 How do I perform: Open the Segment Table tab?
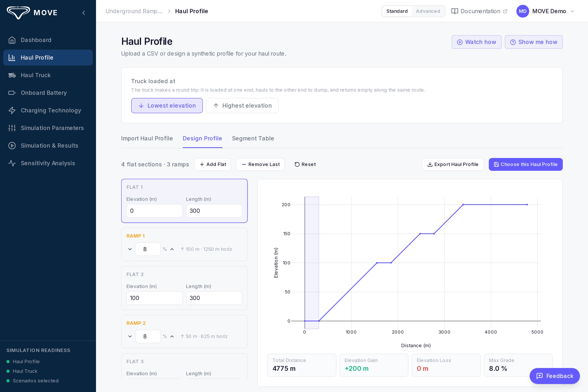point(253,138)
